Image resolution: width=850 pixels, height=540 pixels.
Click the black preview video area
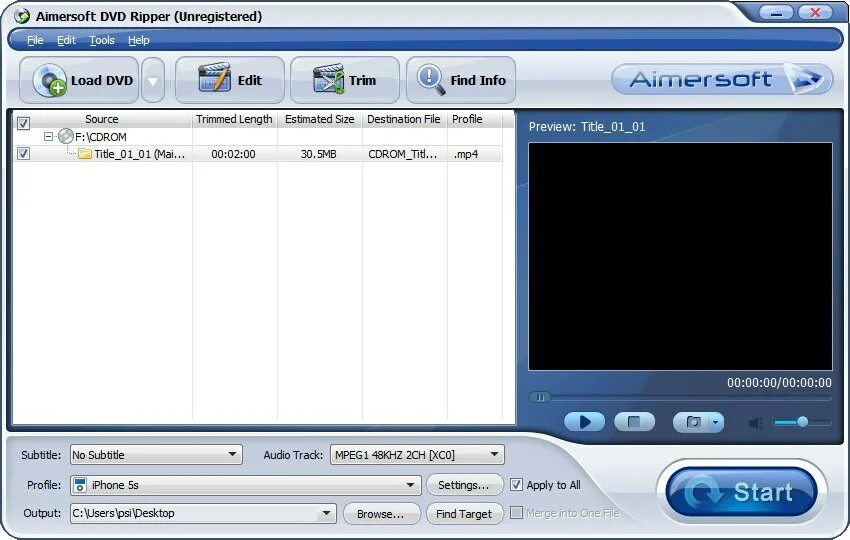pos(680,256)
